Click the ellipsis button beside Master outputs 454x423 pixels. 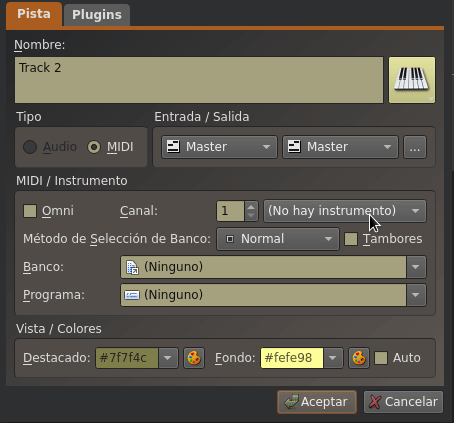point(415,147)
